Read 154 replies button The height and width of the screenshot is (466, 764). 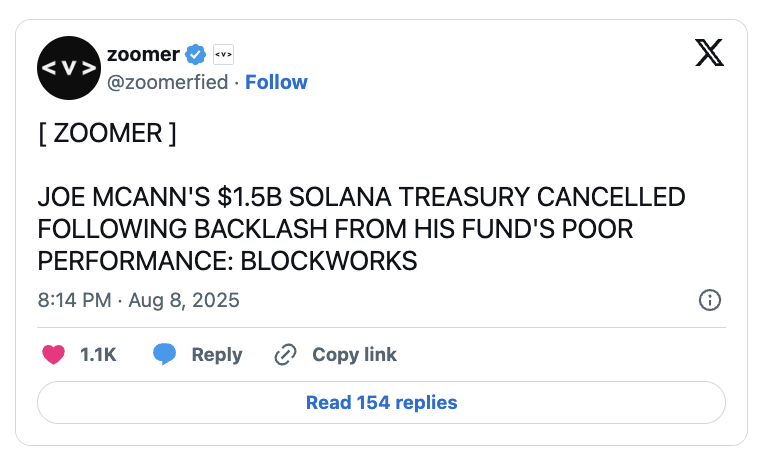point(382,403)
